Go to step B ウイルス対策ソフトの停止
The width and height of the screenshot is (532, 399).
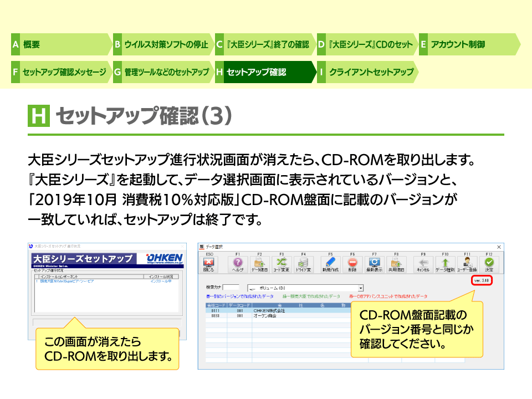point(162,44)
